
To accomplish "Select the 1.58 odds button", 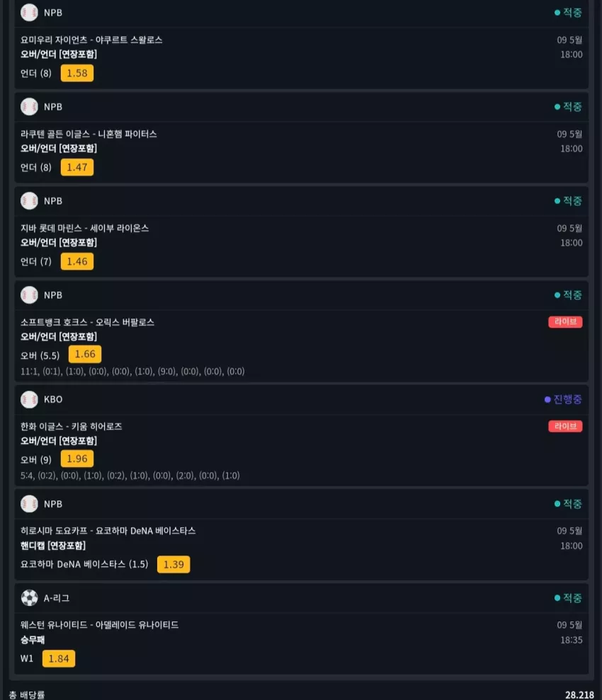I will click(77, 73).
